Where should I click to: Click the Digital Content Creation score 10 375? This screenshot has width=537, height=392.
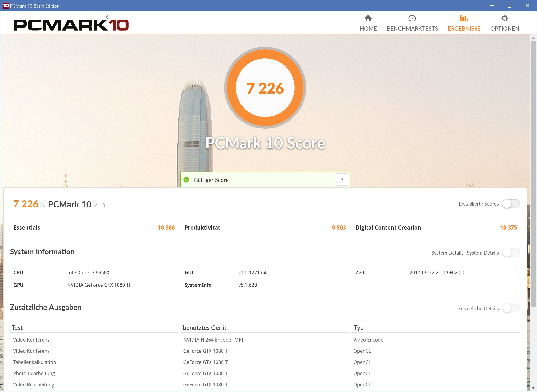click(x=508, y=228)
